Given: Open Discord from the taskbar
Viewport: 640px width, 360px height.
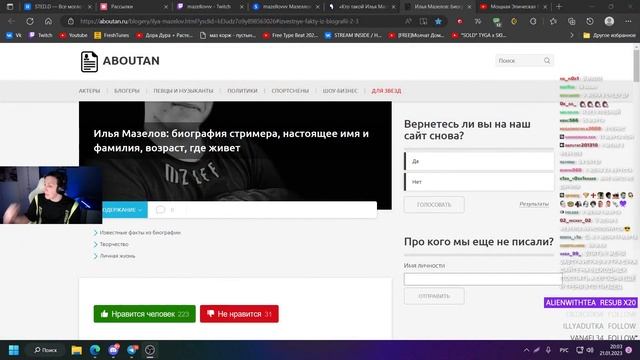Looking at the screenshot, I should pyautogui.click(x=113, y=350).
